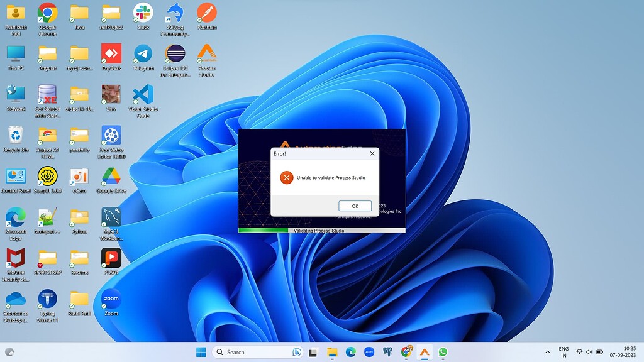Open pgAdmin from the taskbar
The image size is (644, 362).
[x=388, y=352]
